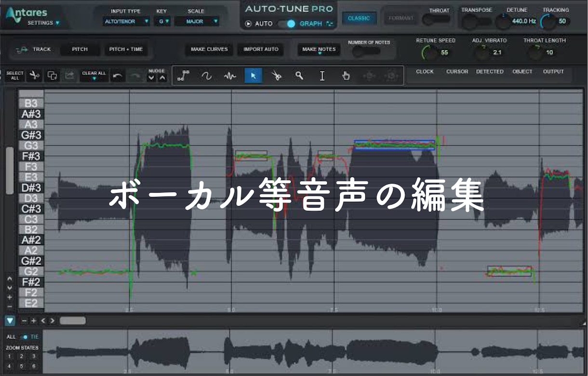Click the horizontal scrollbar thumb

click(73, 321)
